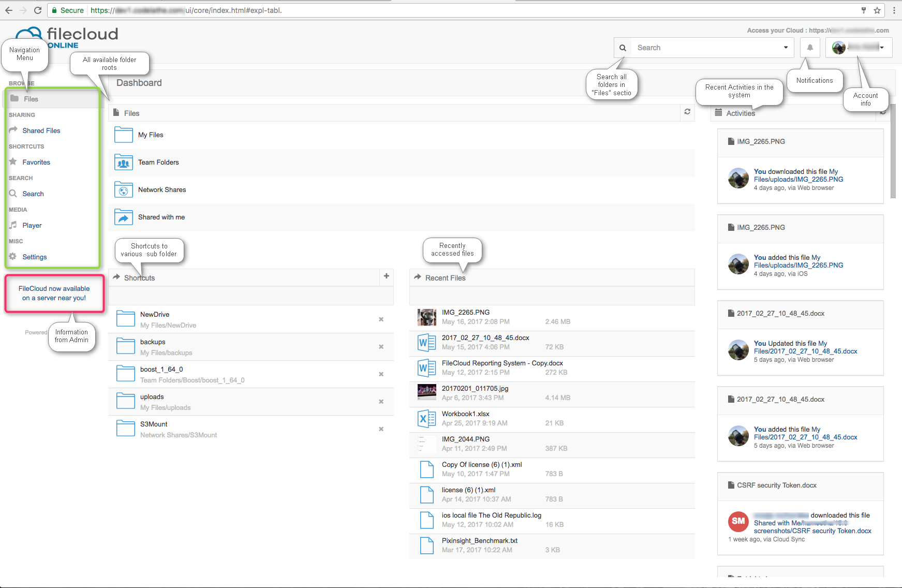Click the search magnifier icon
Image resolution: width=902 pixels, height=588 pixels.
(623, 48)
